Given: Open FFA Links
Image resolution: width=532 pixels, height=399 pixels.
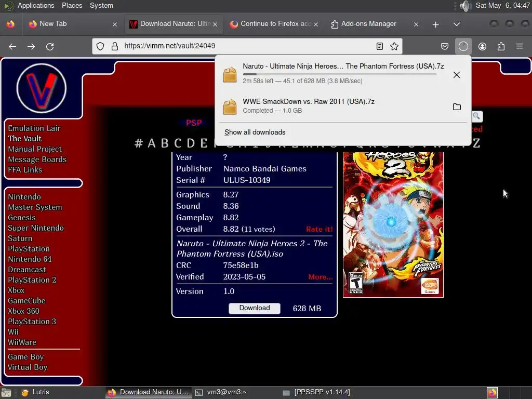Looking at the screenshot, I should (x=25, y=170).
